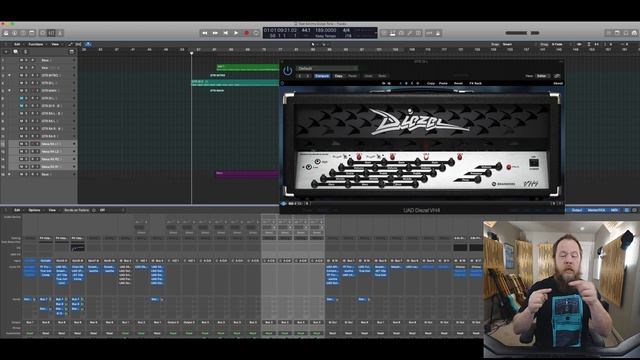The height and width of the screenshot is (360, 640).
Task: Mute the first track in the list
Action: coord(22,60)
